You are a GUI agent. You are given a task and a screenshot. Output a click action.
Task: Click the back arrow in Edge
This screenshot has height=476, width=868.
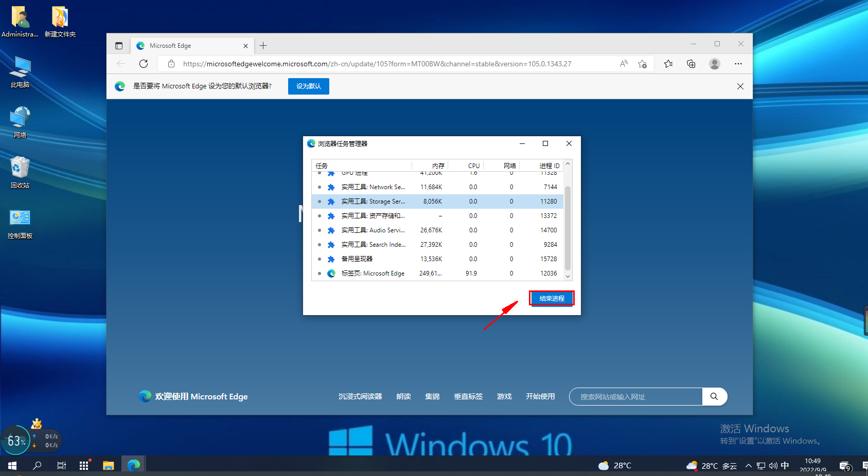[121, 64]
